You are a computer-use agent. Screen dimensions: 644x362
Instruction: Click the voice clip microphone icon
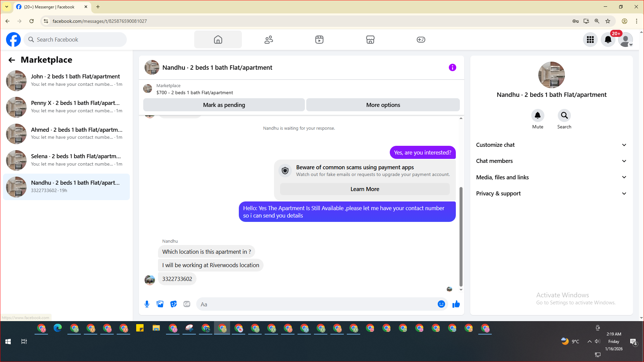147,304
